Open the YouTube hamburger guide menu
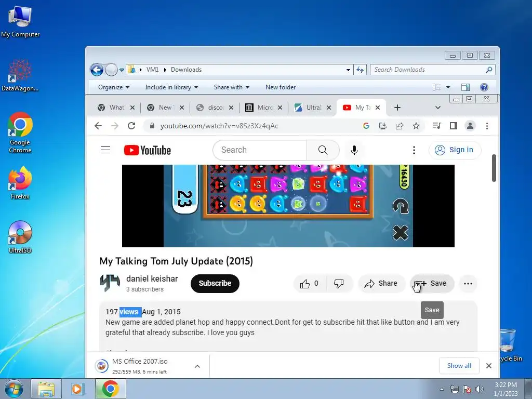Image resolution: width=532 pixels, height=399 pixels. pyautogui.click(x=105, y=150)
